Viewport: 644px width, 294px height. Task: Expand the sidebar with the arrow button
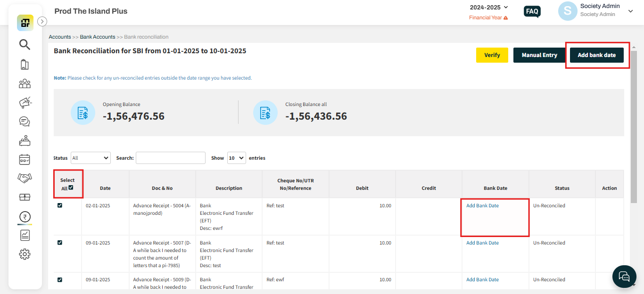(42, 21)
